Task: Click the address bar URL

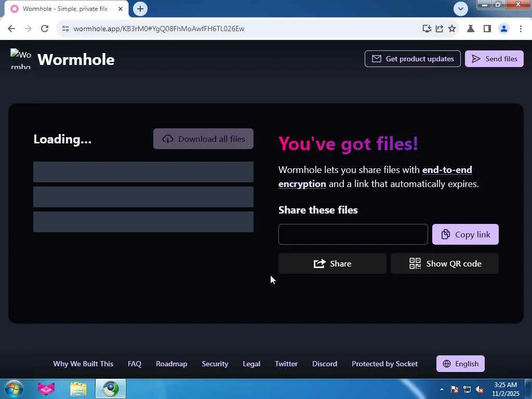Action: [x=159, y=29]
